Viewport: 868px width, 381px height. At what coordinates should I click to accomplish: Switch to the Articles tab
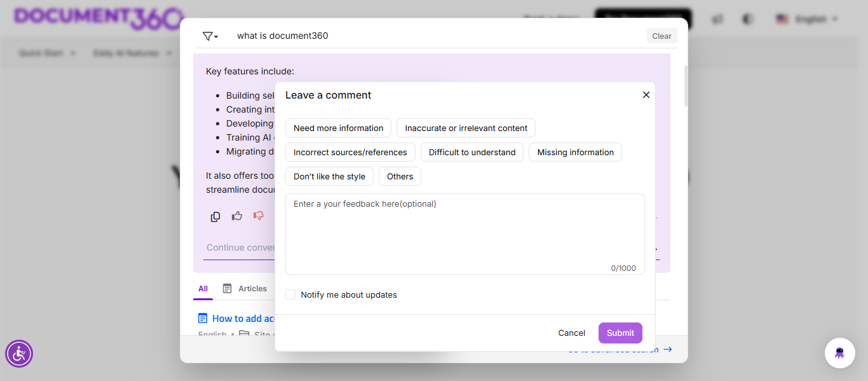coord(245,289)
